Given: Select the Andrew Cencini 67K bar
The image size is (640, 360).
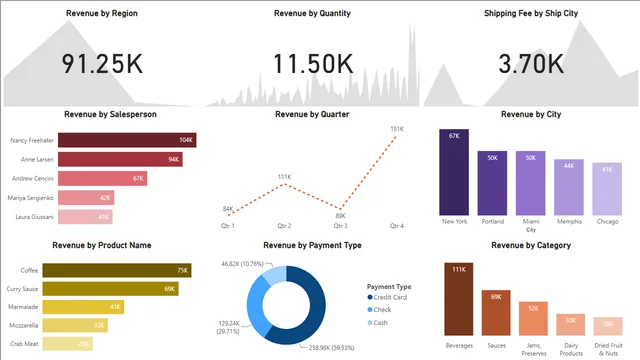Looking at the screenshot, I should click(102, 178).
